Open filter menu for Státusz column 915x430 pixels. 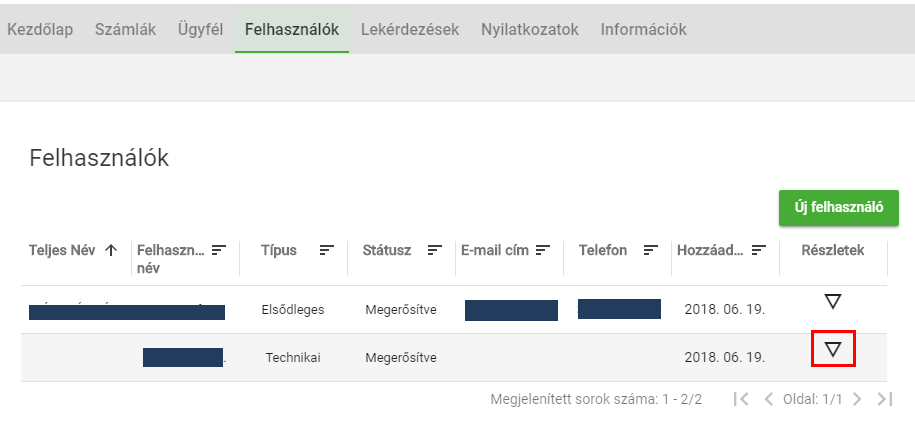point(435,250)
